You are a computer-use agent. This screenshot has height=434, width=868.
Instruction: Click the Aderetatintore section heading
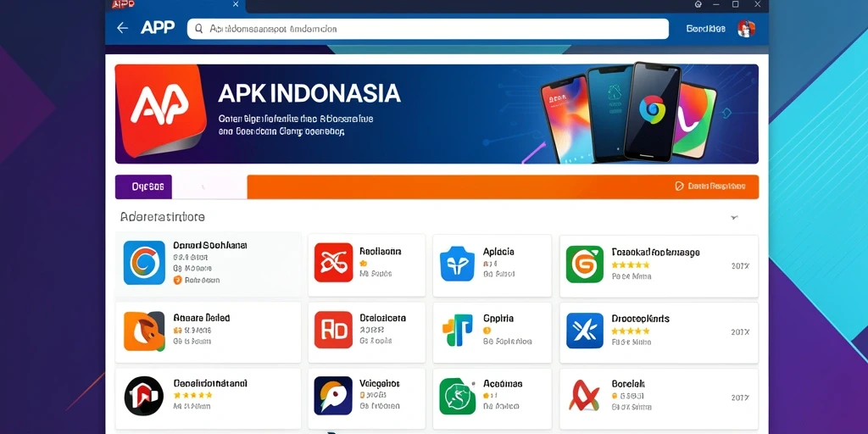(163, 217)
